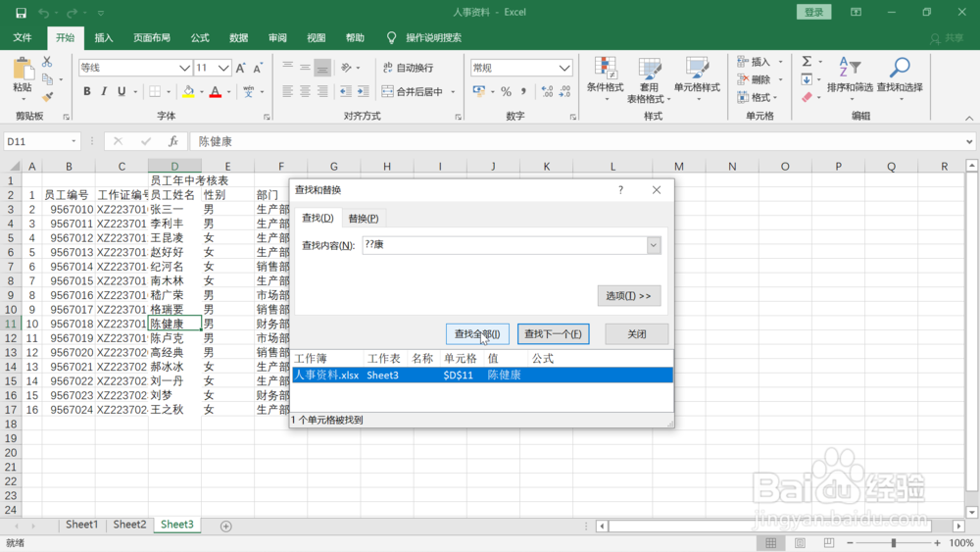The height and width of the screenshot is (552, 980).
Task: Open Cell Styles 单元格样式
Action: click(697, 80)
